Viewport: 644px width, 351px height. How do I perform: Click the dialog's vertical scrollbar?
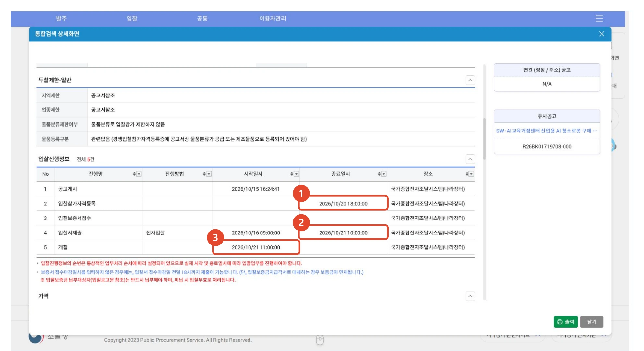[484, 139]
